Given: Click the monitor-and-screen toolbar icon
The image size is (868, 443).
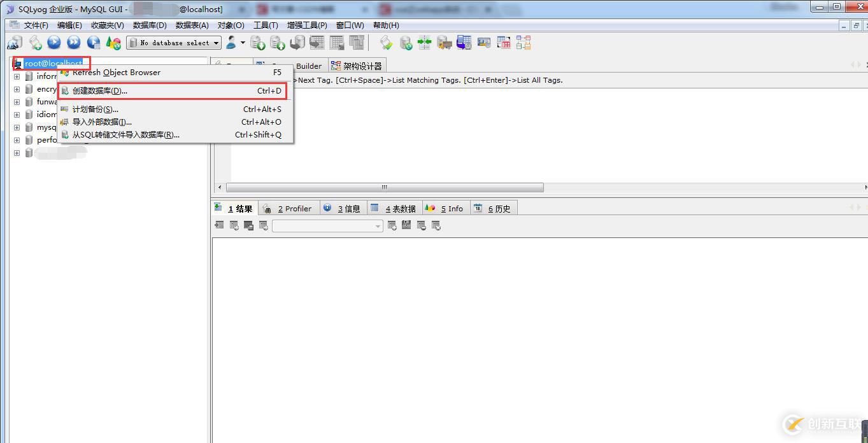Looking at the screenshot, I should pyautogui.click(x=484, y=43).
